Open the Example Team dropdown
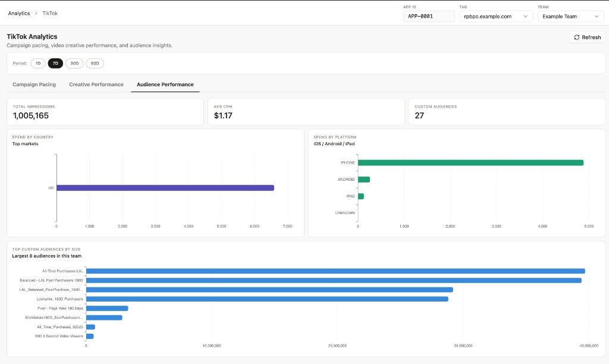Image resolution: width=609 pixels, height=364 pixels. point(570,16)
